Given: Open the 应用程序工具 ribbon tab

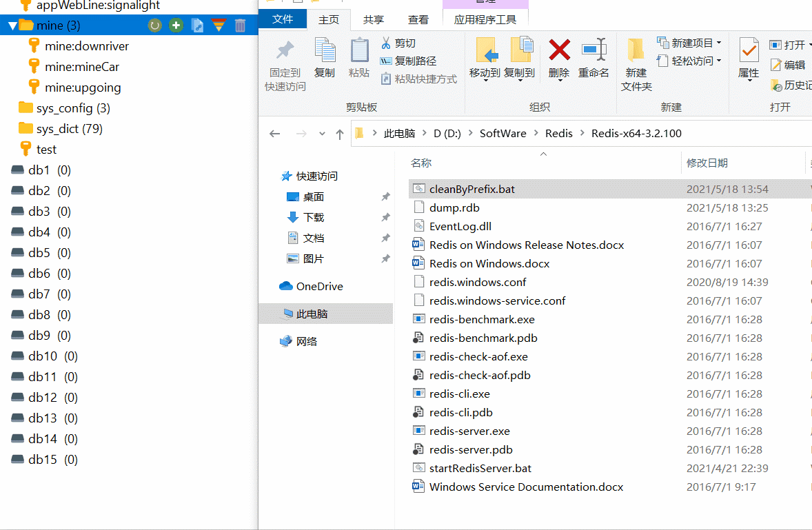Looking at the screenshot, I should [x=485, y=20].
